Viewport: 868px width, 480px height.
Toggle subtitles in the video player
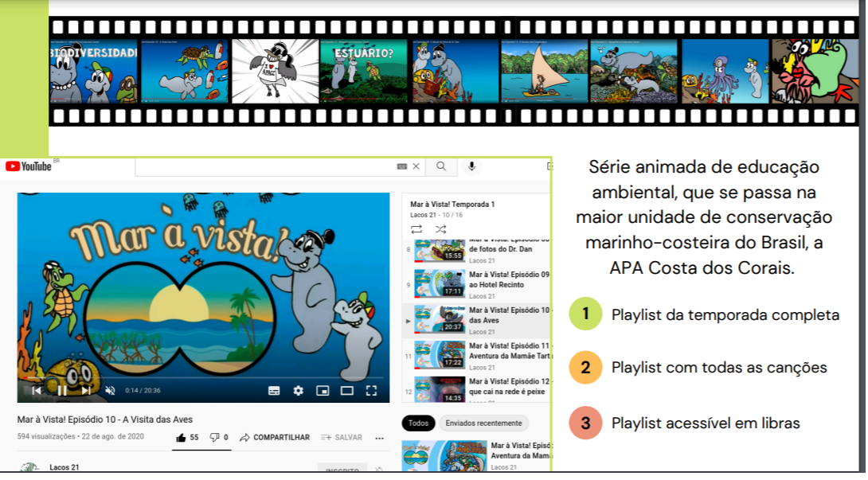274,391
